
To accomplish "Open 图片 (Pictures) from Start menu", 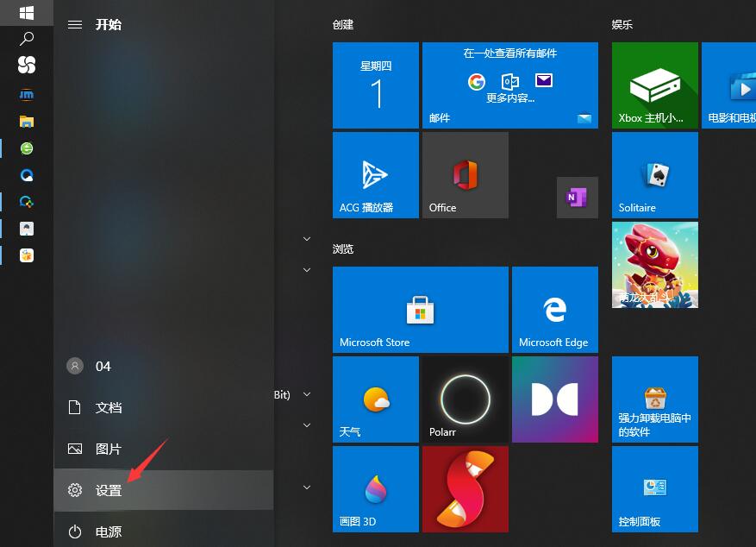I will coord(164,450).
